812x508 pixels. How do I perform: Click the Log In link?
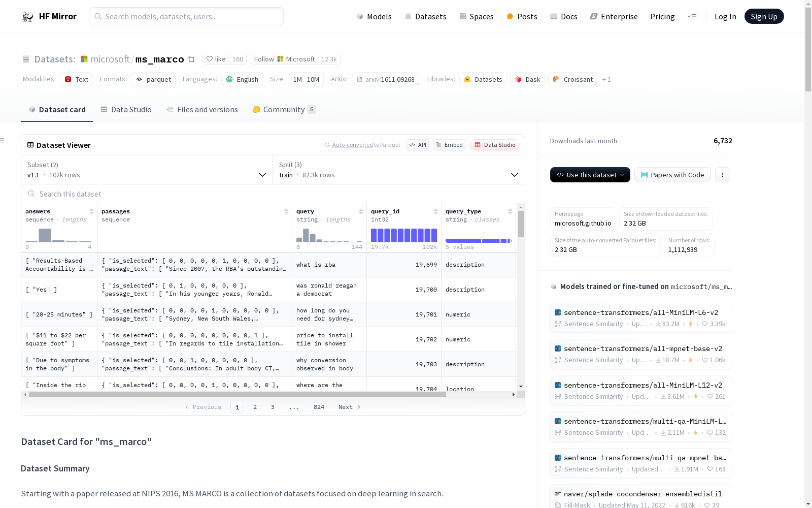tap(725, 16)
